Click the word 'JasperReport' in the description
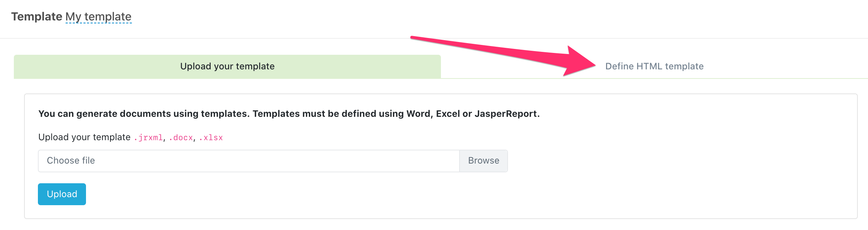Viewport: 868px width, 230px height. point(506,114)
